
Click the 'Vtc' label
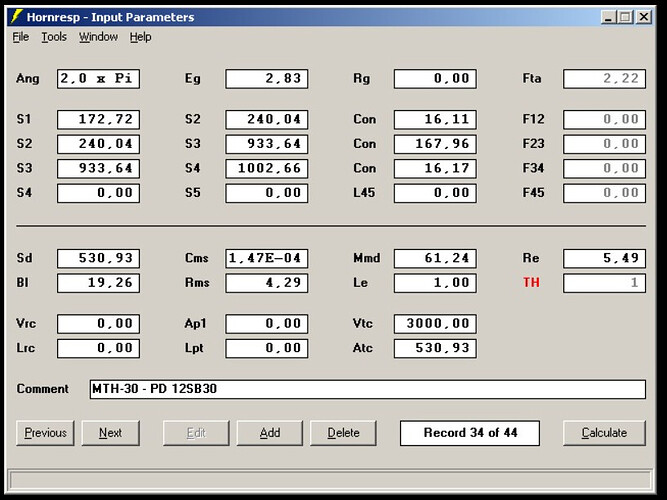click(x=363, y=323)
